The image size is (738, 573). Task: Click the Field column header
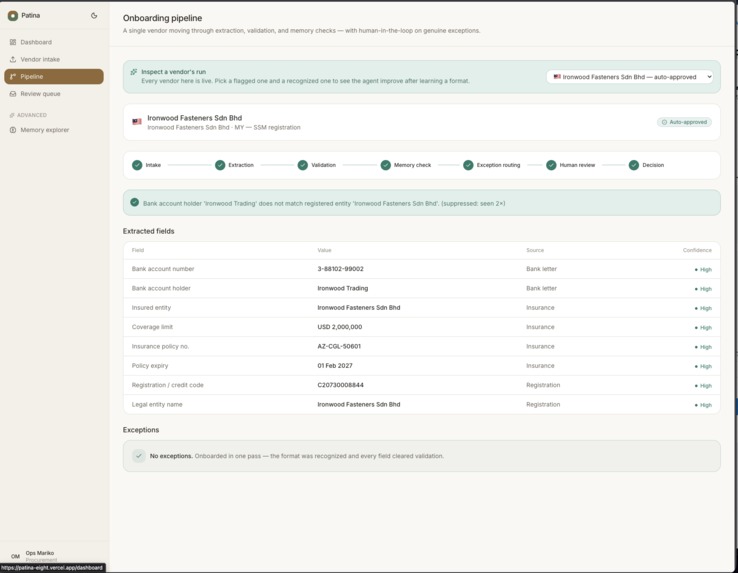point(138,250)
